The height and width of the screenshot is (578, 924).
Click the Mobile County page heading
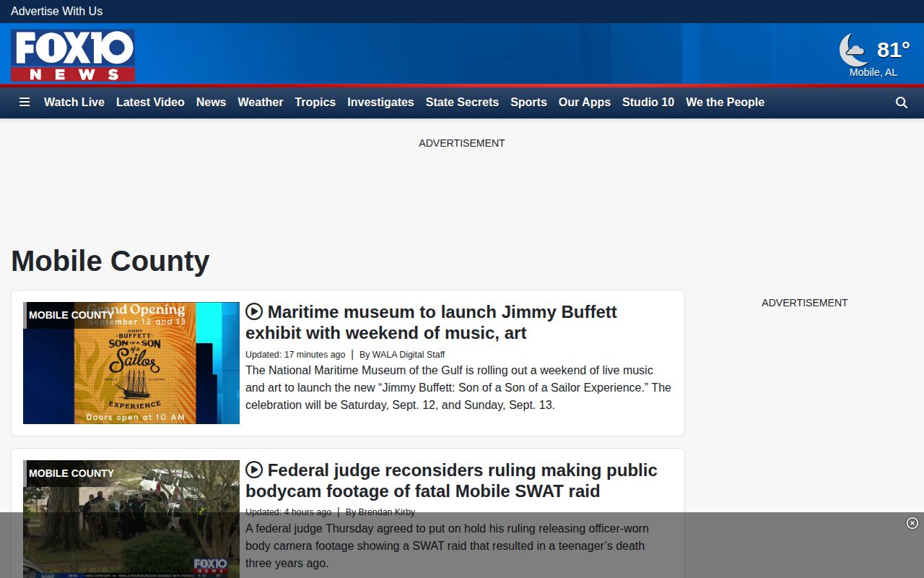[110, 261]
